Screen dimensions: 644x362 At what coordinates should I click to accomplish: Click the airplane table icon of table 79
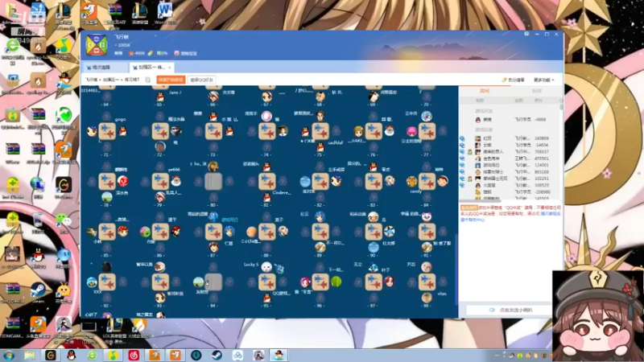[x=160, y=182]
